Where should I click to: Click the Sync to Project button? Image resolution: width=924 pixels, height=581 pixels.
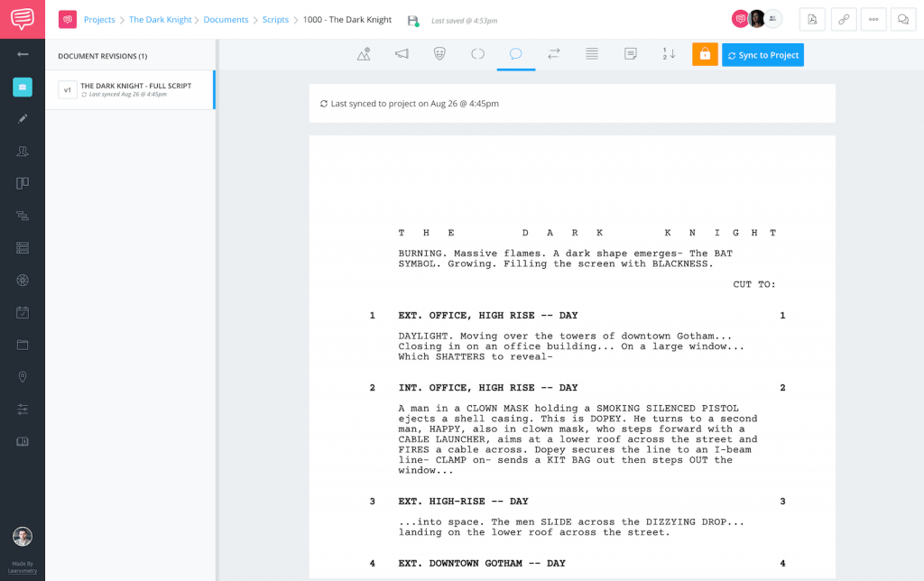(x=762, y=54)
